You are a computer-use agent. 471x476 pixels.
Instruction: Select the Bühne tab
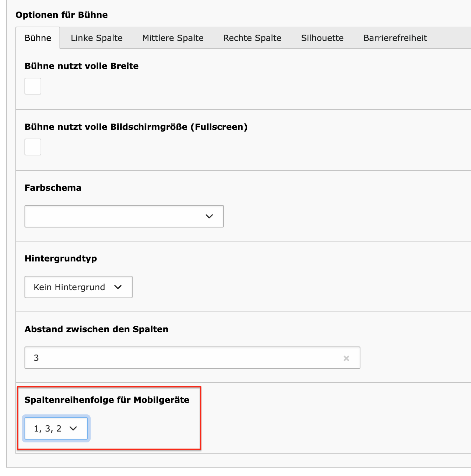pos(38,38)
